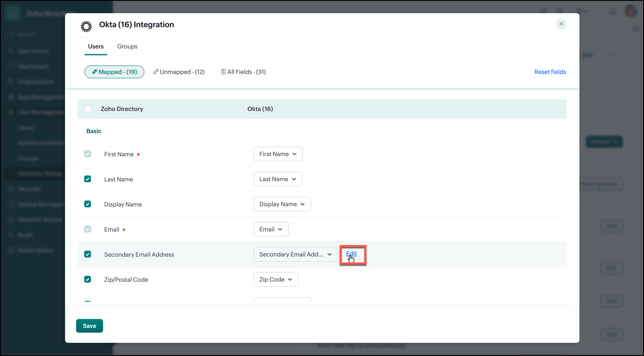Click the blurred notification bell icon

click(x=613, y=11)
